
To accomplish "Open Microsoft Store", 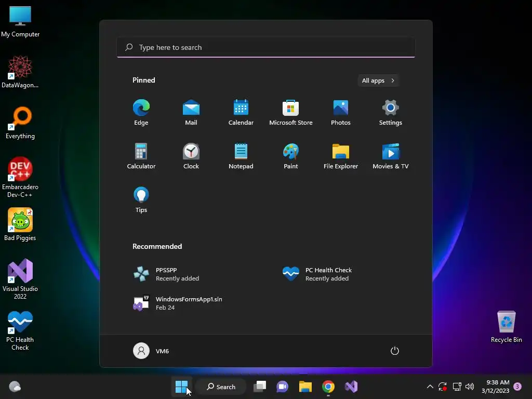I will (x=291, y=113).
